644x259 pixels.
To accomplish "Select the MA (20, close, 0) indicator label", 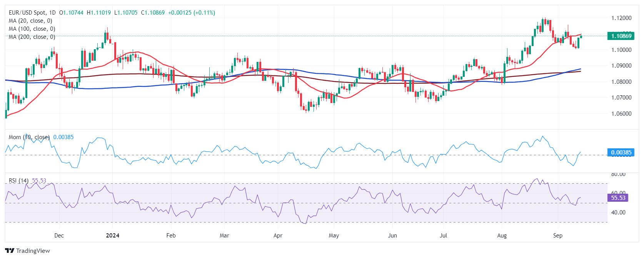I will (x=30, y=21).
